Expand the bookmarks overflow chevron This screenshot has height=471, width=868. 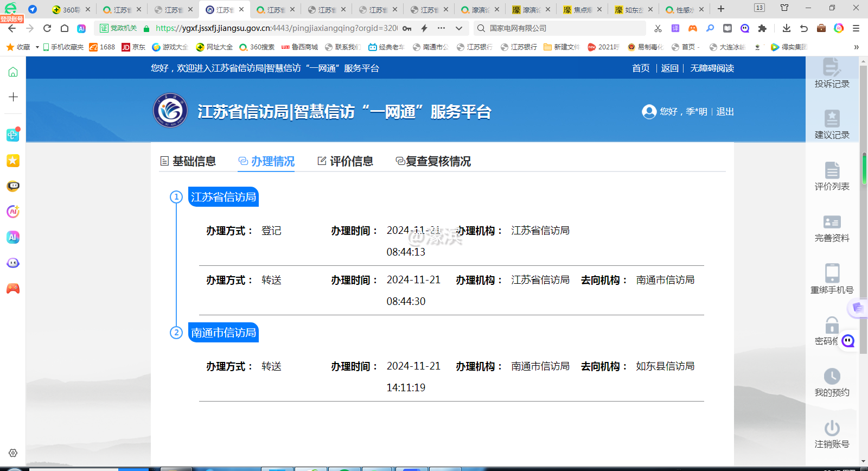[857, 47]
